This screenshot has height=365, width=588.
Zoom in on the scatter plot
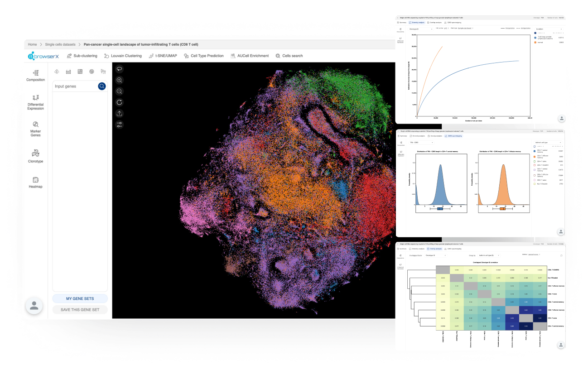pos(120,80)
